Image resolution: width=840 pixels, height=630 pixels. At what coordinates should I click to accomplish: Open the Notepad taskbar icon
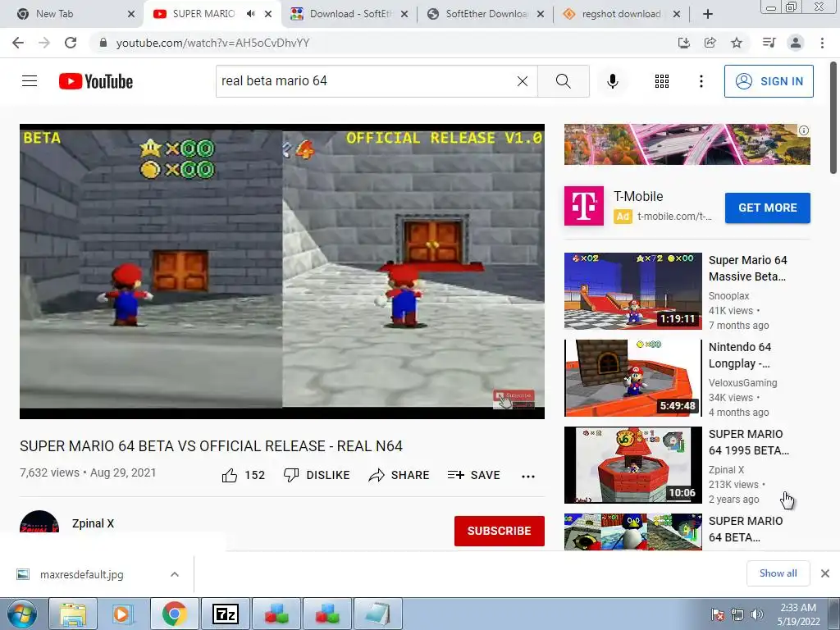[x=378, y=614]
